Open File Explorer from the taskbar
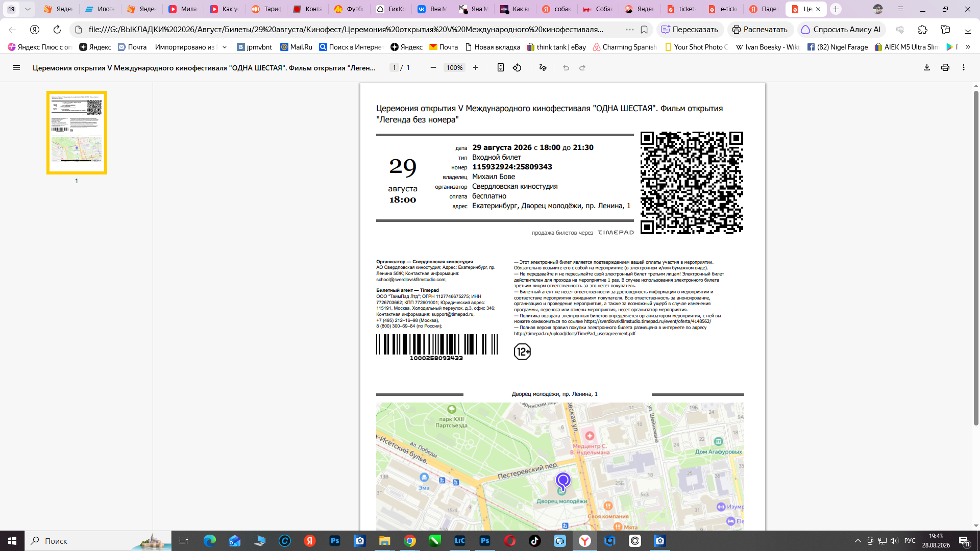The image size is (980, 551). point(385,541)
